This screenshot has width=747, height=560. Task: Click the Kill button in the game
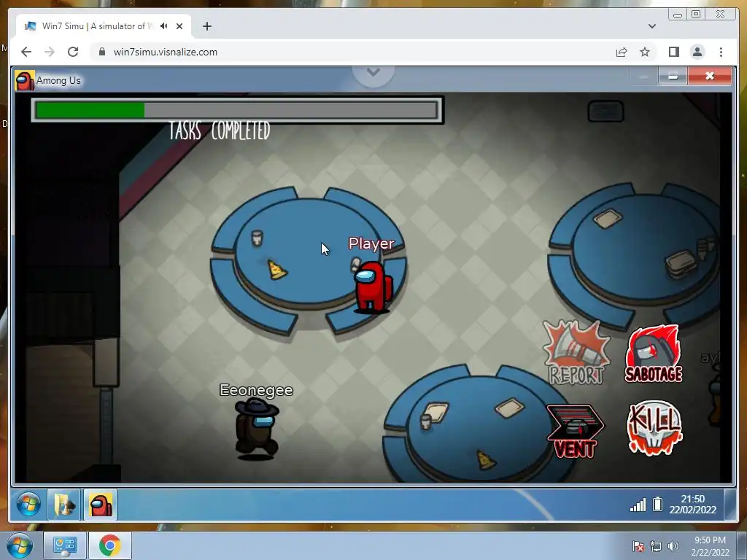[x=654, y=428]
